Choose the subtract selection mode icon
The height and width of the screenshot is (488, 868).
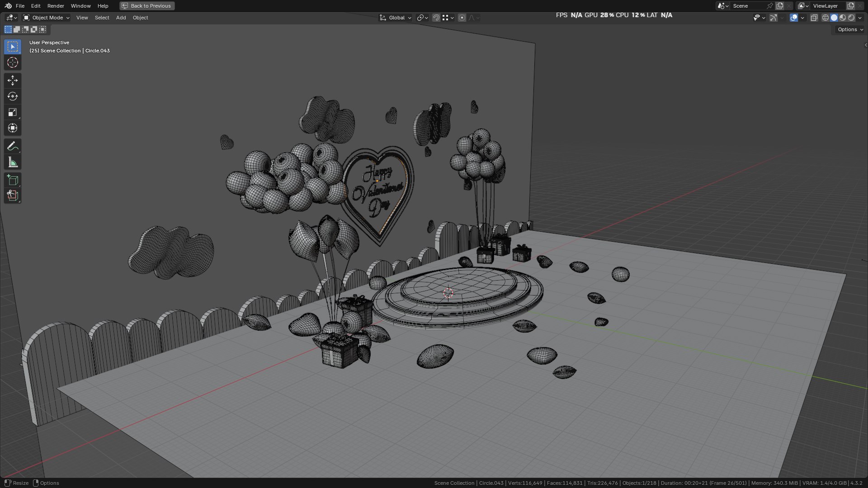(25, 29)
